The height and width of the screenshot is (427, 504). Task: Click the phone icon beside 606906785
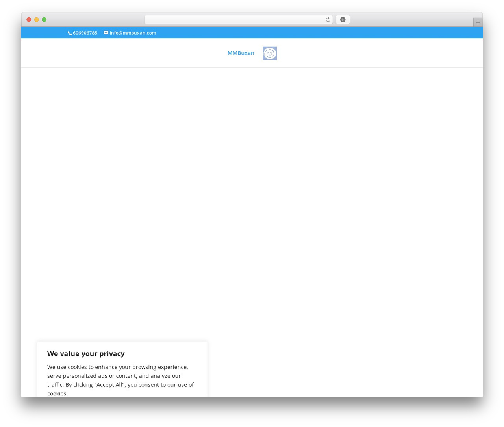[70, 33]
